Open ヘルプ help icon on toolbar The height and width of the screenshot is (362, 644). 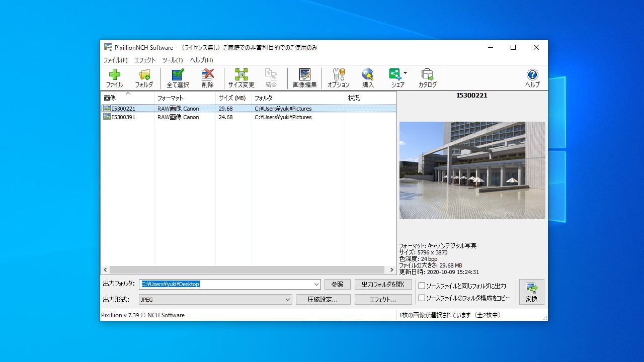[532, 78]
